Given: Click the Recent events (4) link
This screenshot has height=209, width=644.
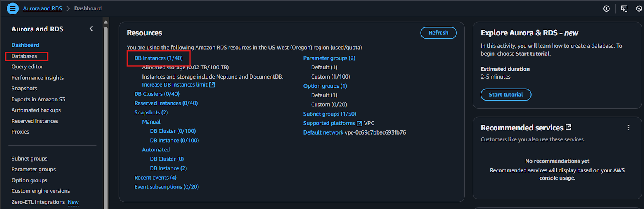Looking at the screenshot, I should coord(155,178).
